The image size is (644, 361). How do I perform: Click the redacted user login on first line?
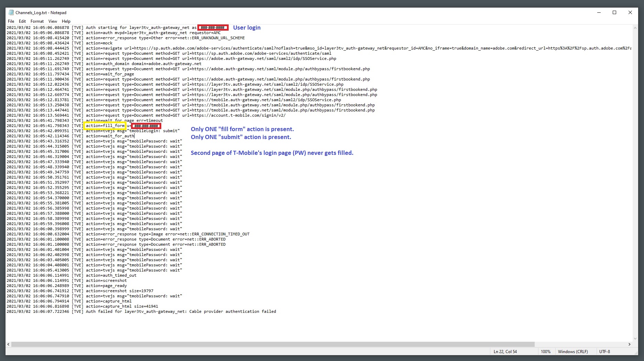212,28
